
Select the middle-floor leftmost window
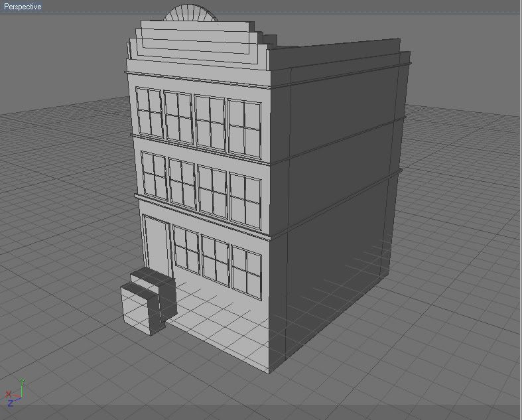point(154,175)
